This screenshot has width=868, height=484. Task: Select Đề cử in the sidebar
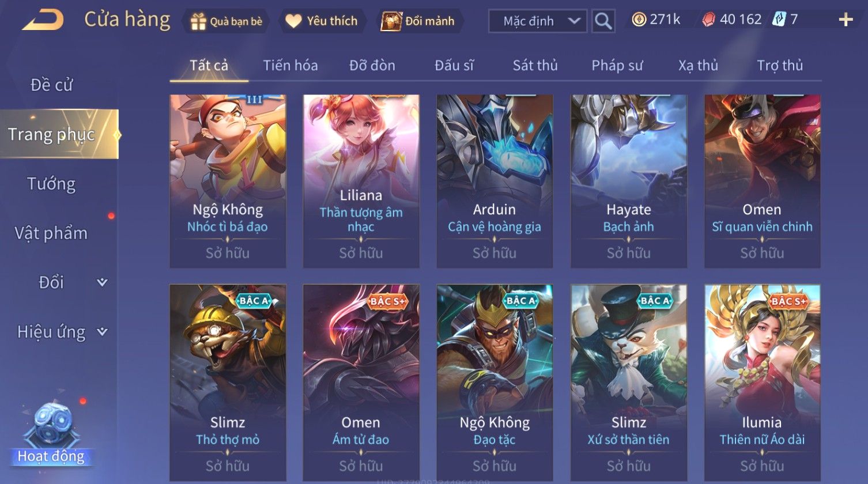pyautogui.click(x=51, y=85)
